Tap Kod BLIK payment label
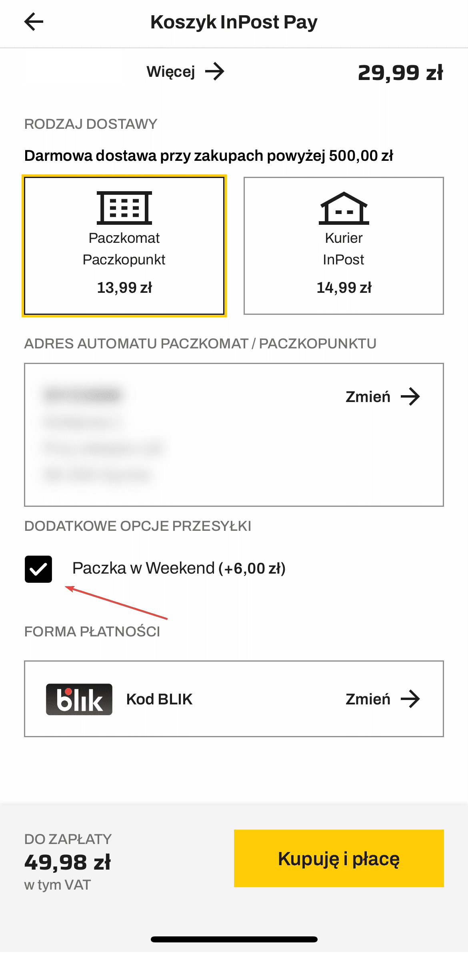Screen dimensions: 468x980 pos(159,699)
